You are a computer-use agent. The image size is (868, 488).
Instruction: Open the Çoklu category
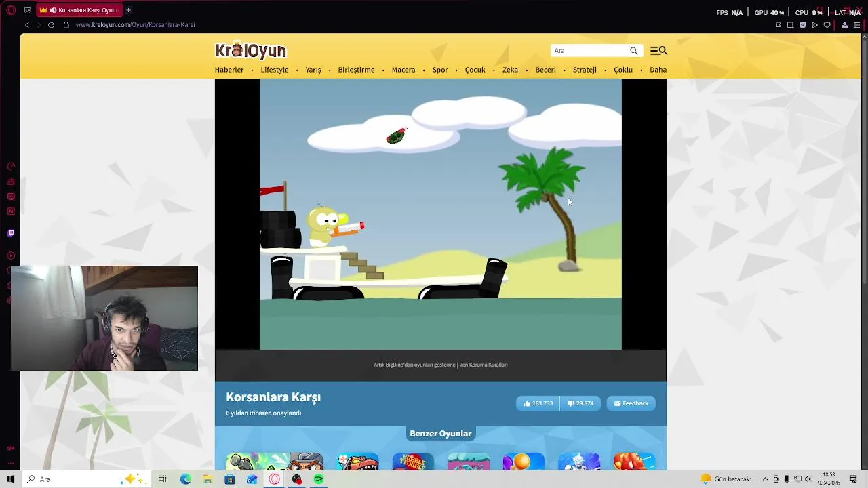(623, 70)
